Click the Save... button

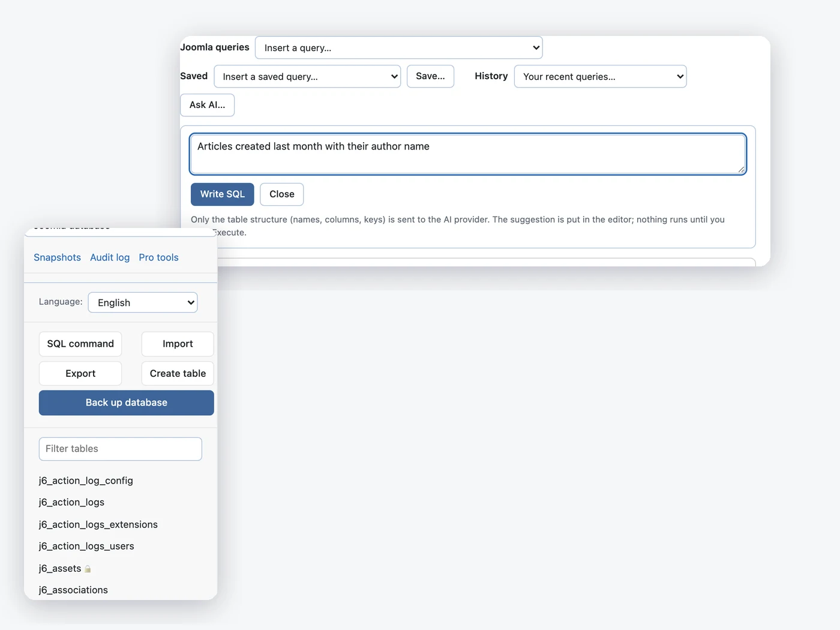point(430,76)
